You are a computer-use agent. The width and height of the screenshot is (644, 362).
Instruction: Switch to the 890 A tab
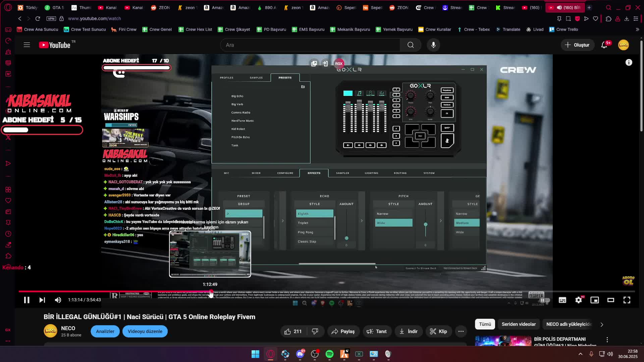[x=267, y=7]
